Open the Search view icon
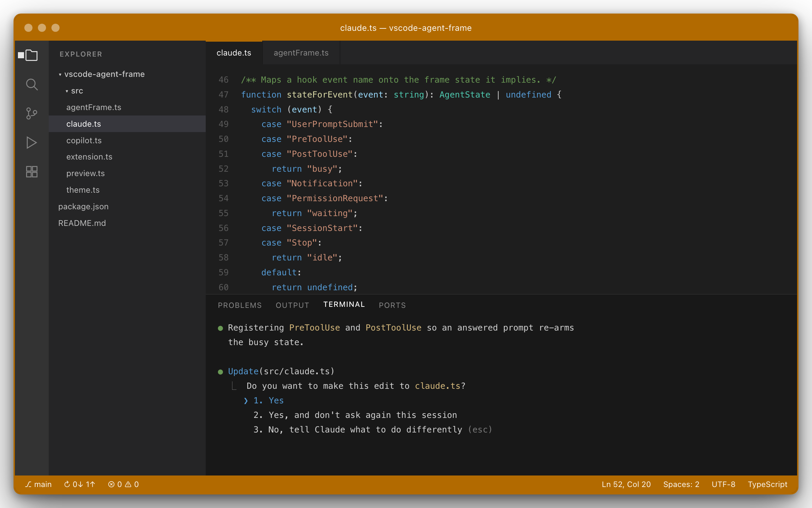This screenshot has height=508, width=812. click(31, 84)
